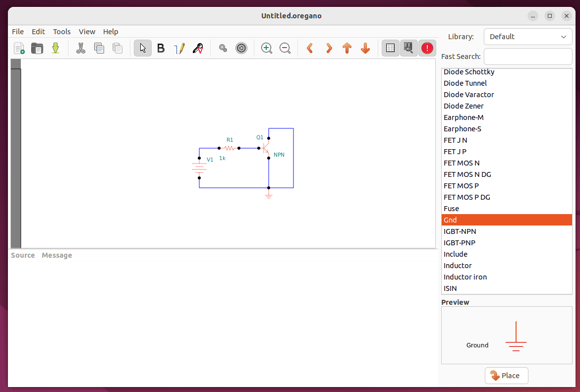Screen dimensions: 580x392
Task: Save the schematic with green arrow icon
Action: click(56, 48)
